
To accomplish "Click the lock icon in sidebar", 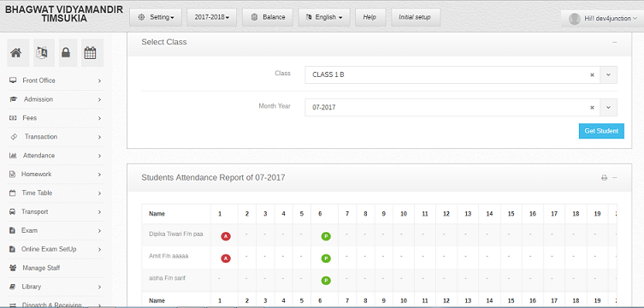I will coord(68,53).
